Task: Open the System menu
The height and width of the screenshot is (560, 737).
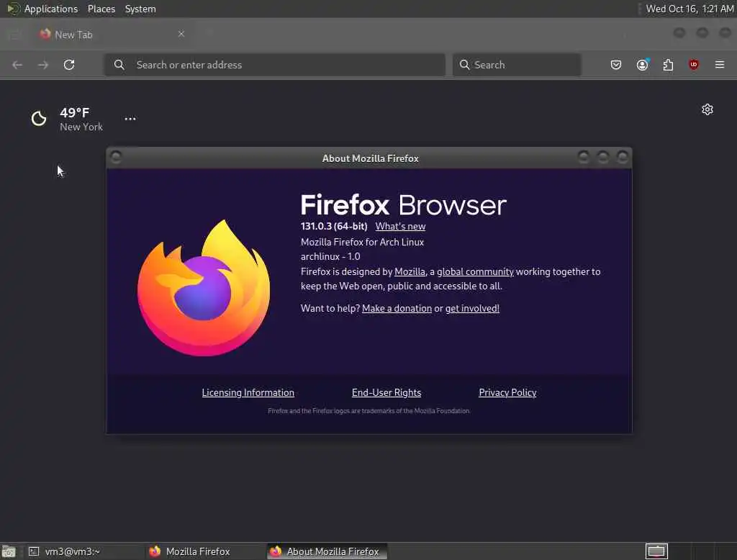Action: [x=140, y=9]
